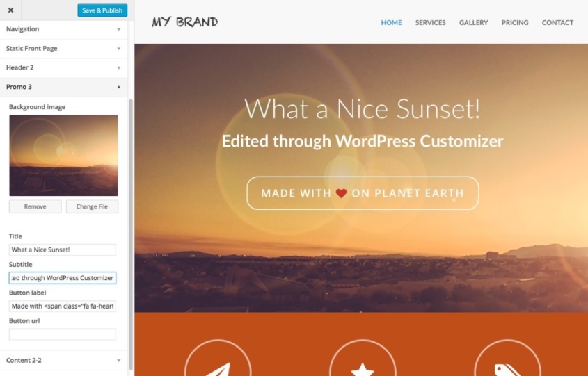Screen dimensions: 588x376
Task: Open the Pricing nav link
Action: pos(515,22)
